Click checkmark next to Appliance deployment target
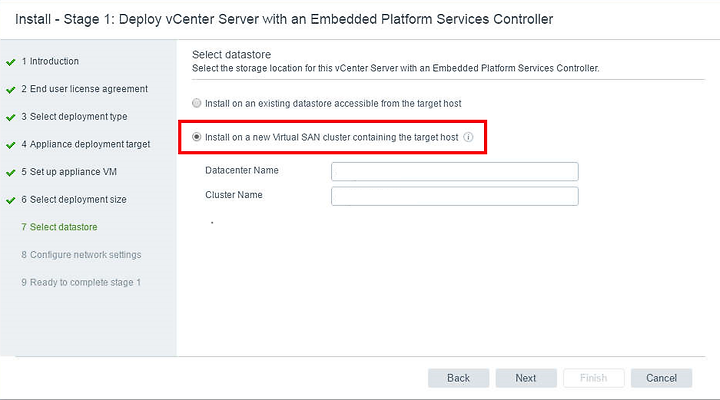720x400 pixels. (11, 145)
